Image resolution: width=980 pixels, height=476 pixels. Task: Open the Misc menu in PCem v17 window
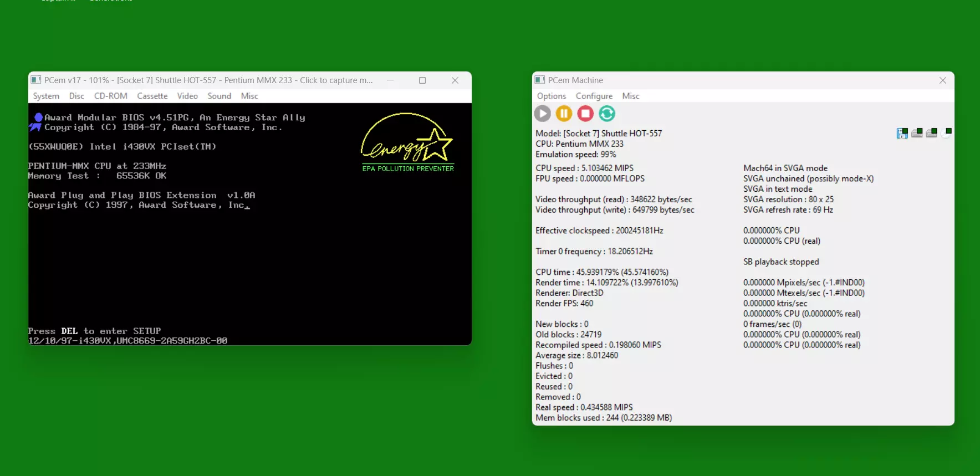click(x=249, y=96)
